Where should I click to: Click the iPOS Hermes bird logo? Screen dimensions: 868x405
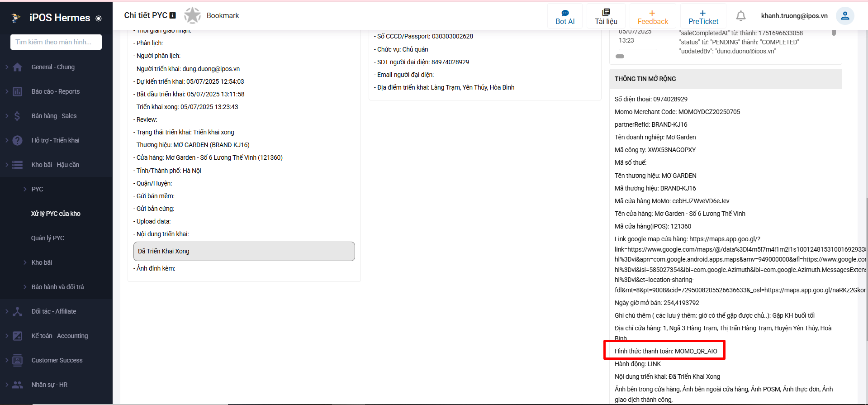coord(16,18)
